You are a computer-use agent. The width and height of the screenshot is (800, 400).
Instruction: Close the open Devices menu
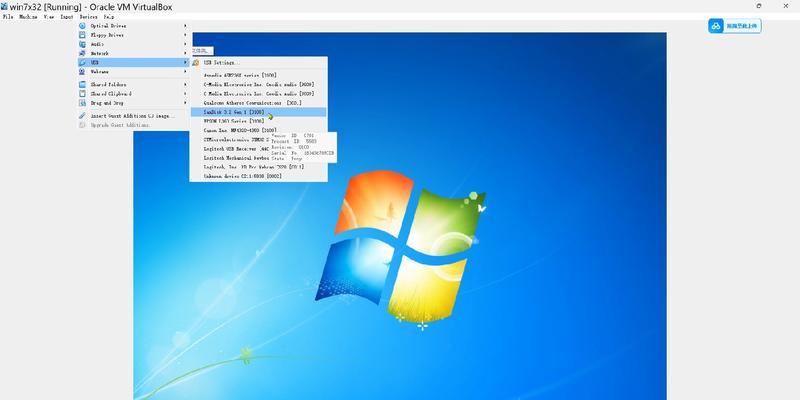click(88, 17)
